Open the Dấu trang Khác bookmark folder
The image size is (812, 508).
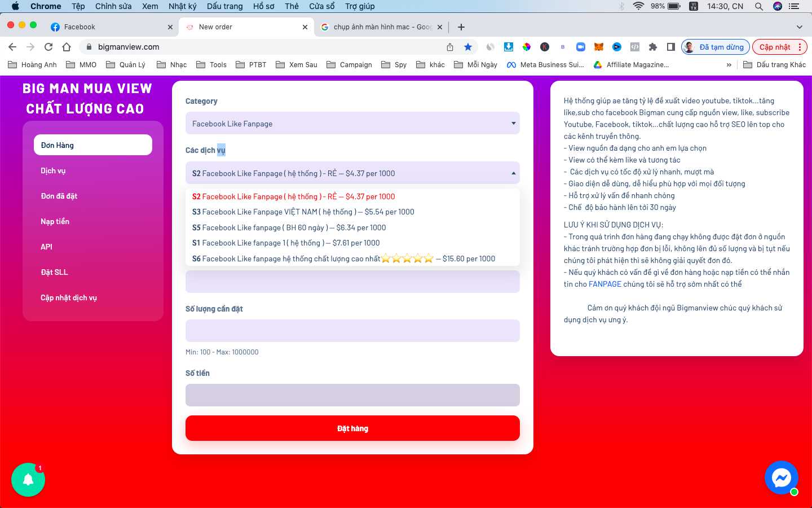click(x=775, y=65)
